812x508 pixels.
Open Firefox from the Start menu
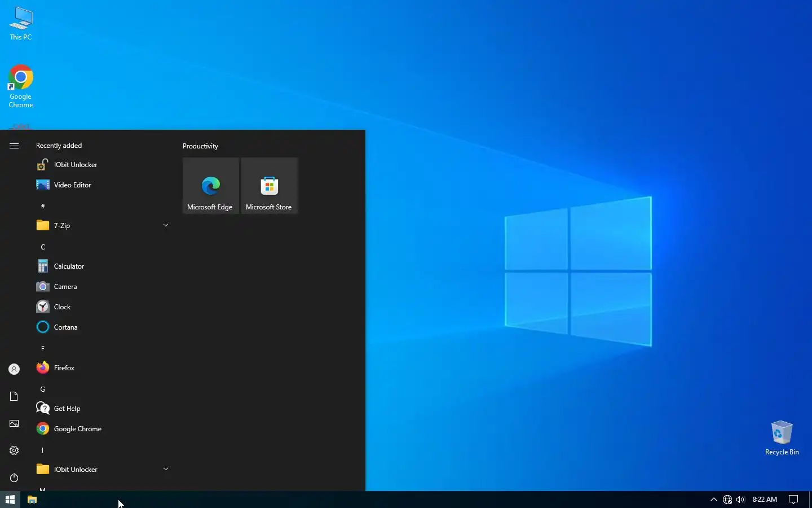101,368
